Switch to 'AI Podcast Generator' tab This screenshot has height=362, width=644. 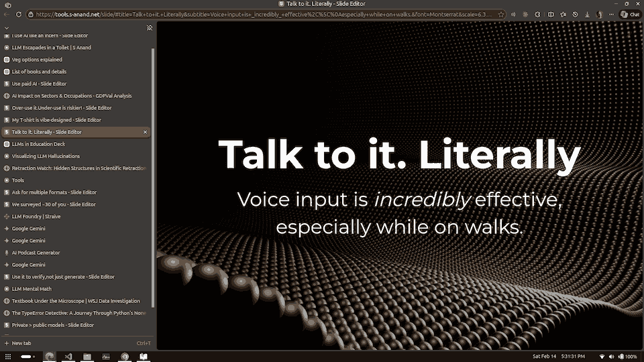pyautogui.click(x=76, y=253)
